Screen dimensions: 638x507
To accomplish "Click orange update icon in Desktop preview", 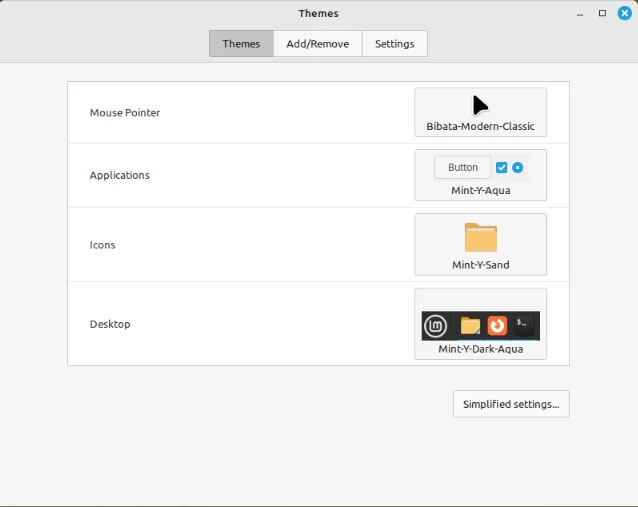I will pos(497,326).
